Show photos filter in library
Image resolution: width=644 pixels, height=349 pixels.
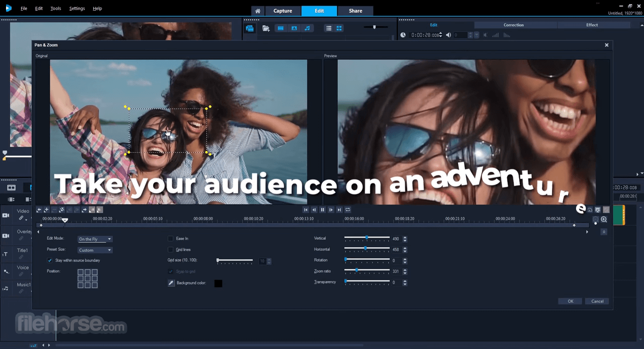294,28
